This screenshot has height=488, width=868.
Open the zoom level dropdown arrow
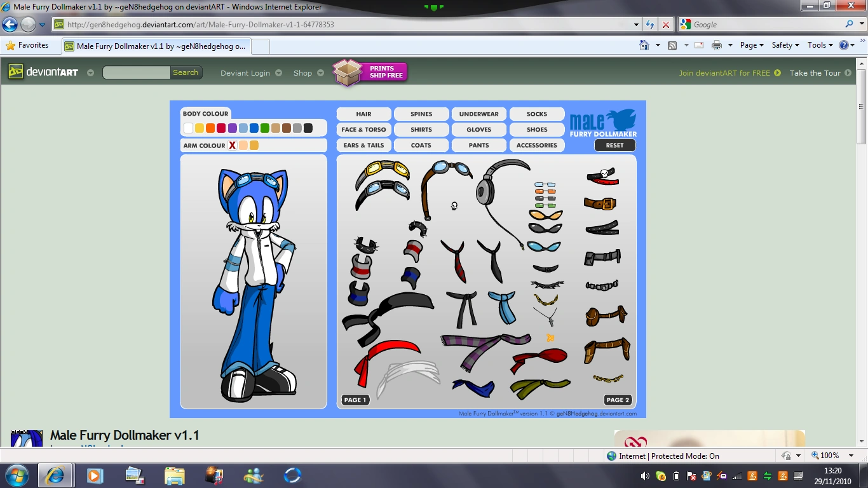coord(851,456)
